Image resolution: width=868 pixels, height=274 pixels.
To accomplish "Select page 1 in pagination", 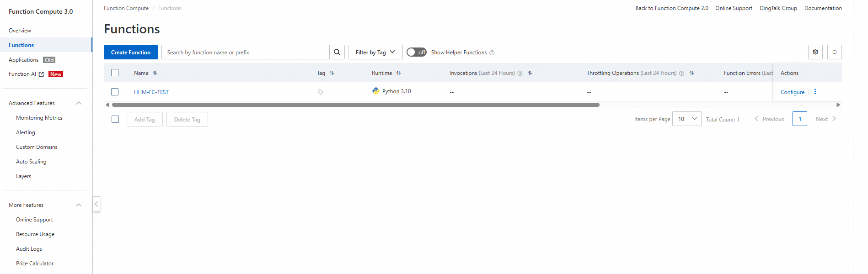I will (800, 119).
